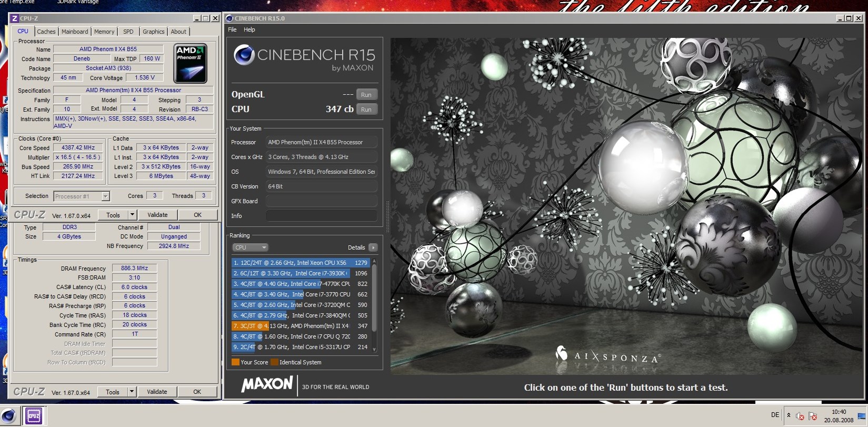Click the Identical System brown legend swatch
Screen dimensions: 868x427
click(x=274, y=362)
